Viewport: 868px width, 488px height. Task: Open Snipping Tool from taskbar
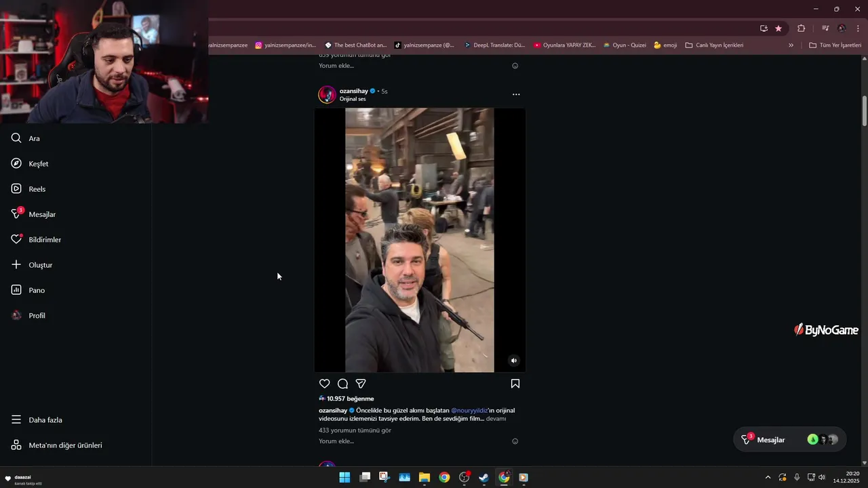coord(384,477)
